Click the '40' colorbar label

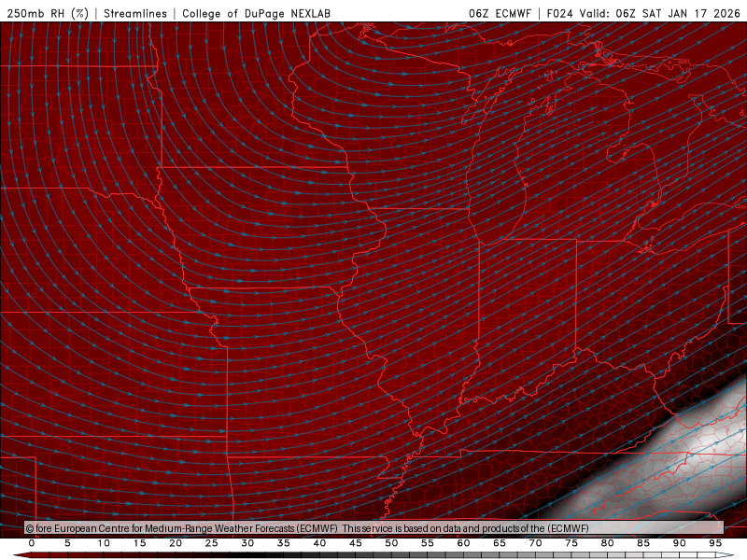pyautogui.click(x=319, y=543)
